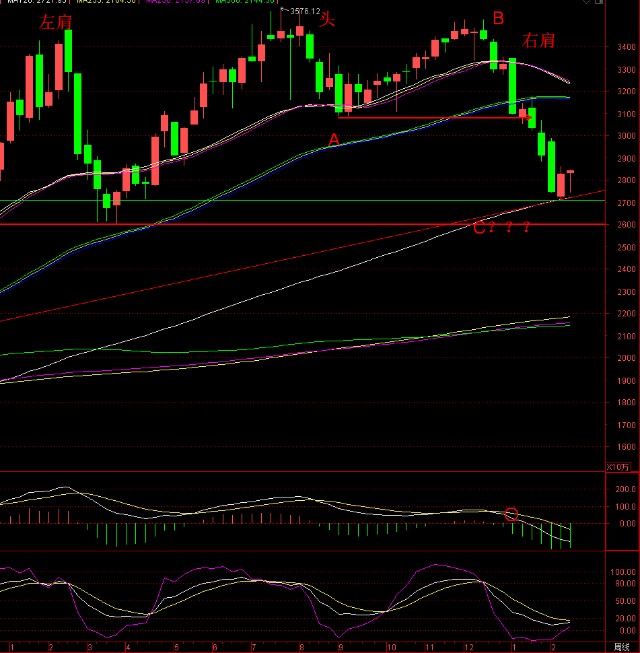Click the 左肩 chart annotation
The image size is (640, 653).
(x=55, y=22)
